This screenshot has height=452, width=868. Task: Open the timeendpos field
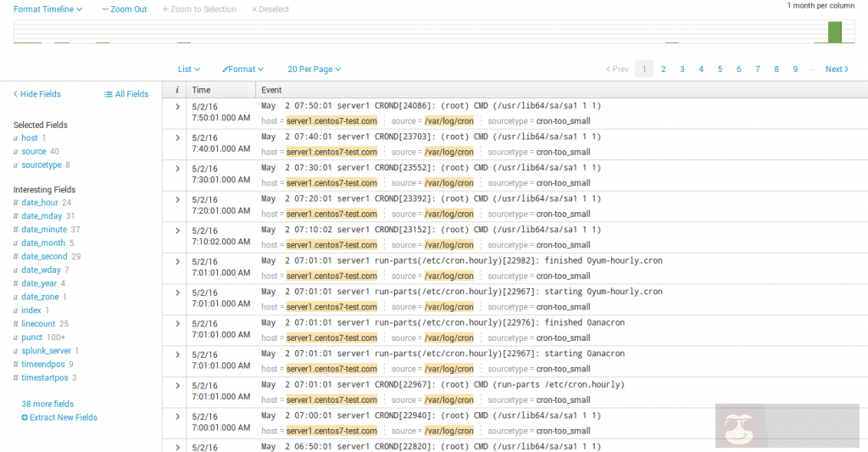[x=43, y=364]
